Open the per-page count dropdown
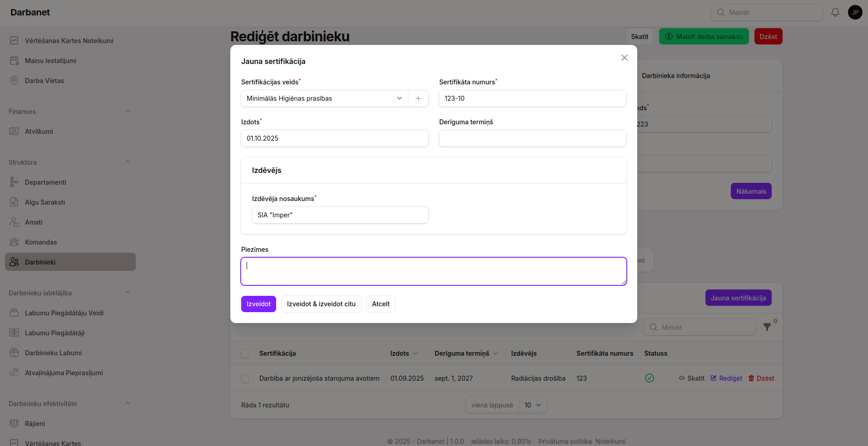Image resolution: width=868 pixels, height=446 pixels. (533, 405)
